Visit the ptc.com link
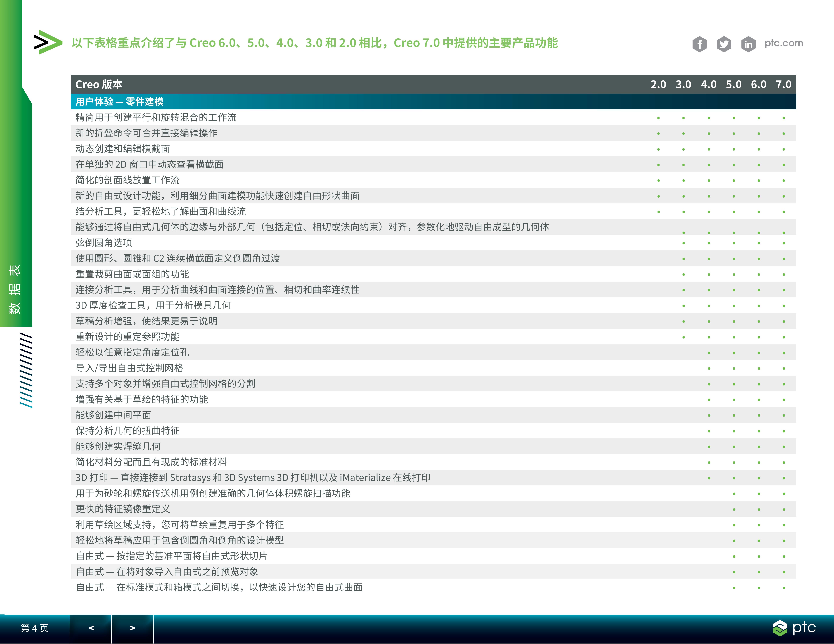Viewport: 834px width, 644px height. (x=784, y=43)
